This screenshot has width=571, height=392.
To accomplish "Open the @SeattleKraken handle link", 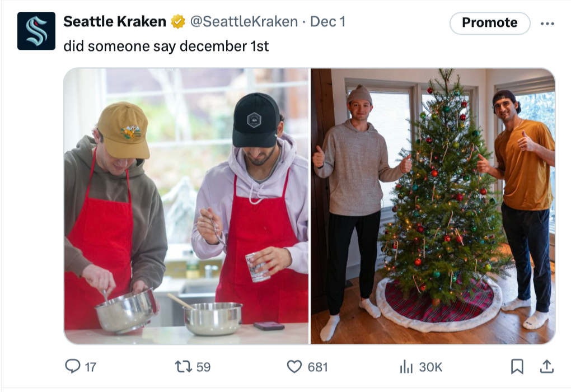I will click(244, 22).
